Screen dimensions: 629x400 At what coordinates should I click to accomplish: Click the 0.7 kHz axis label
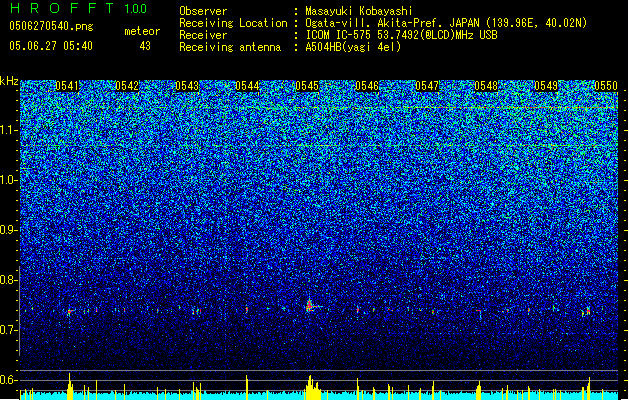point(9,330)
